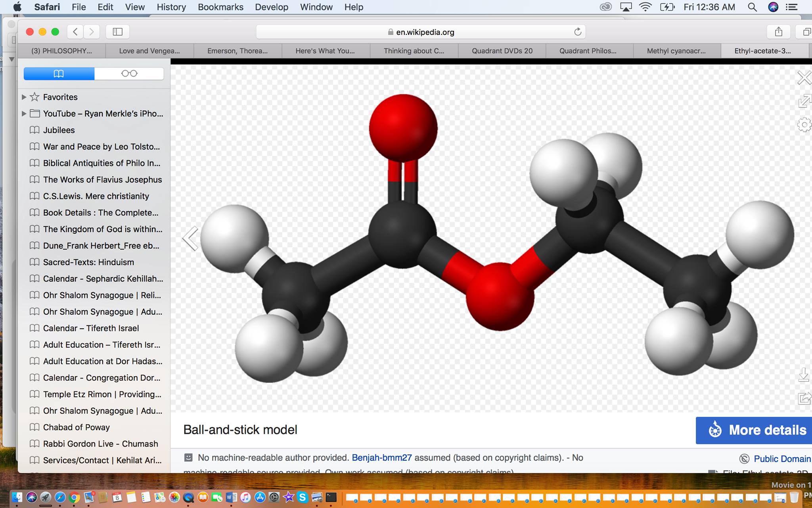Open Rabbi Gordon Live - Chumash bookmark
The image size is (812, 508).
(94, 444)
